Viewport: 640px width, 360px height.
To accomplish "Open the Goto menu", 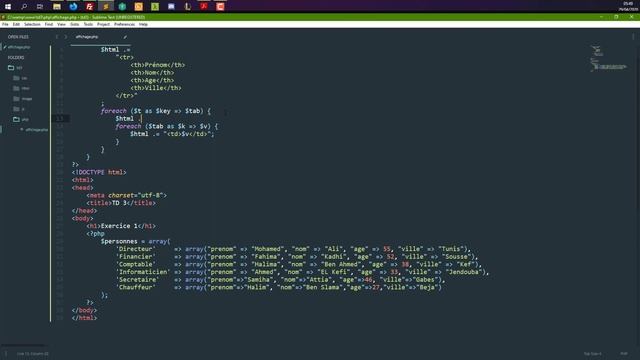I will (x=75, y=24).
